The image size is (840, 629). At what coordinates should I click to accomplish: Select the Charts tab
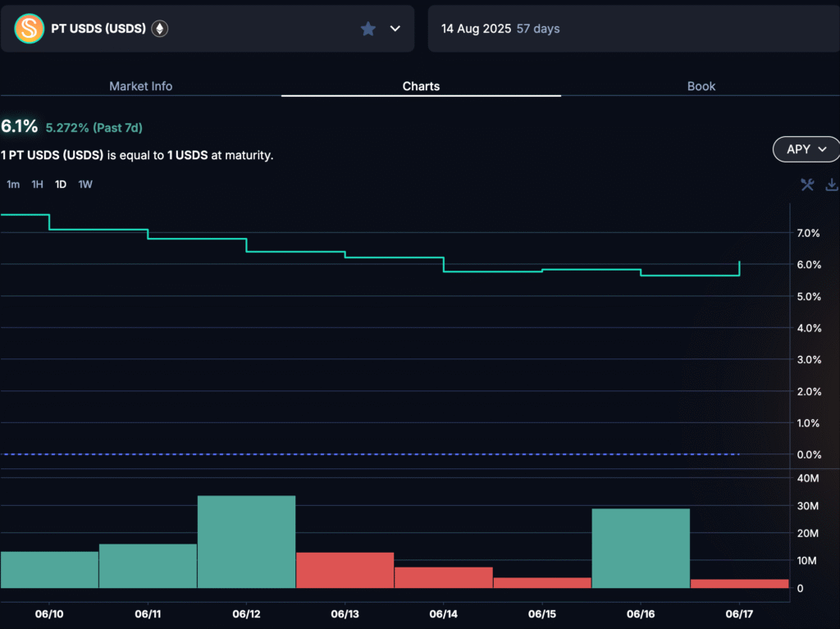tap(421, 86)
